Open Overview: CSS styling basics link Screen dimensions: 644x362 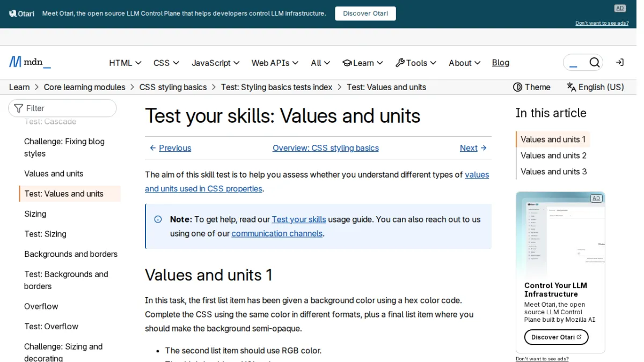[326, 148]
